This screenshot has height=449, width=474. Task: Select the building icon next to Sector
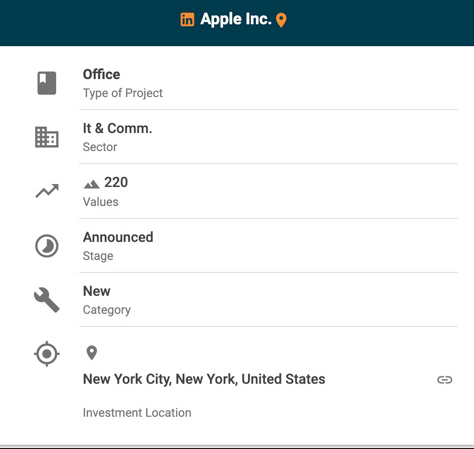pyautogui.click(x=47, y=137)
